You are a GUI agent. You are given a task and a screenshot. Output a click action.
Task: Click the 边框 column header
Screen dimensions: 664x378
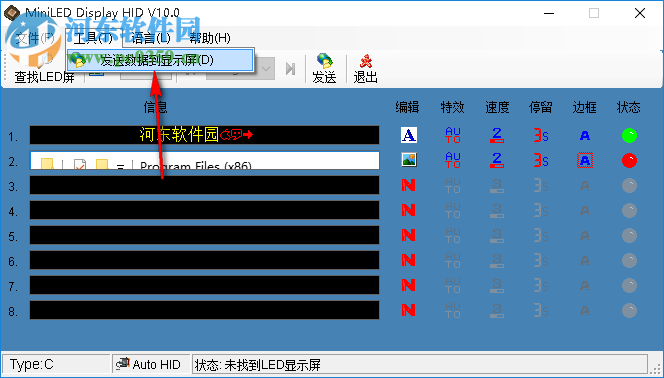(585, 107)
